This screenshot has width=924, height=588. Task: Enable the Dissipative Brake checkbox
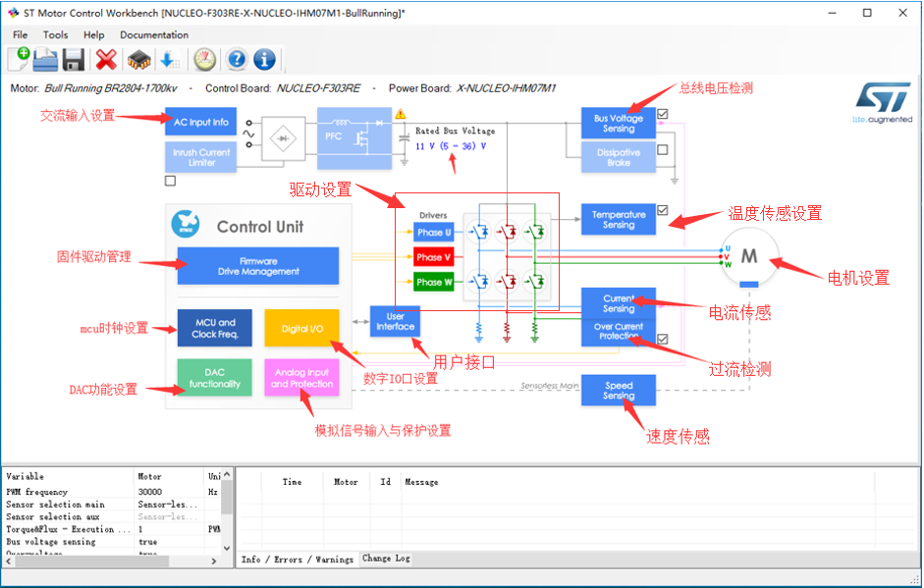(x=663, y=150)
